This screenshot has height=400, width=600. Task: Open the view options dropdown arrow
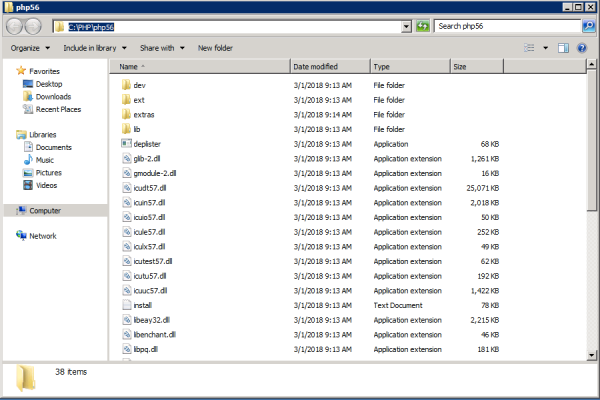point(545,48)
